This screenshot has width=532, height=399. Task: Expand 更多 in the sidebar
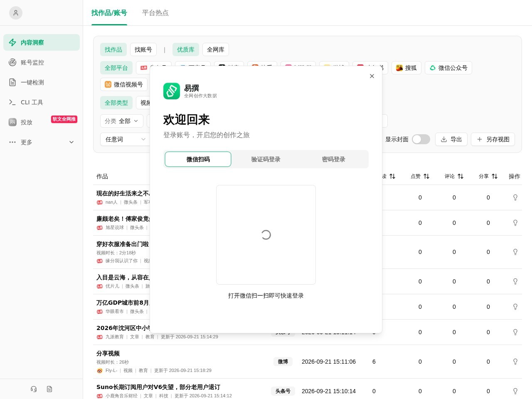pos(42,142)
